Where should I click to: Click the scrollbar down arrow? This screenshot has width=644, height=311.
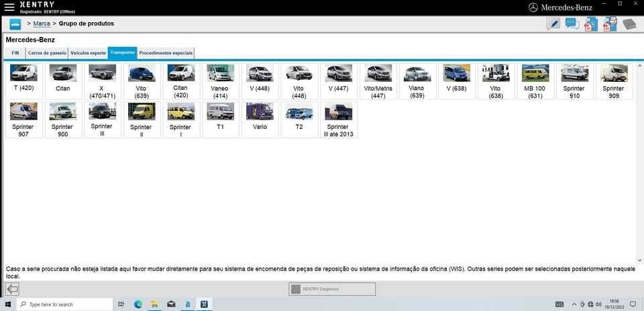639,260
